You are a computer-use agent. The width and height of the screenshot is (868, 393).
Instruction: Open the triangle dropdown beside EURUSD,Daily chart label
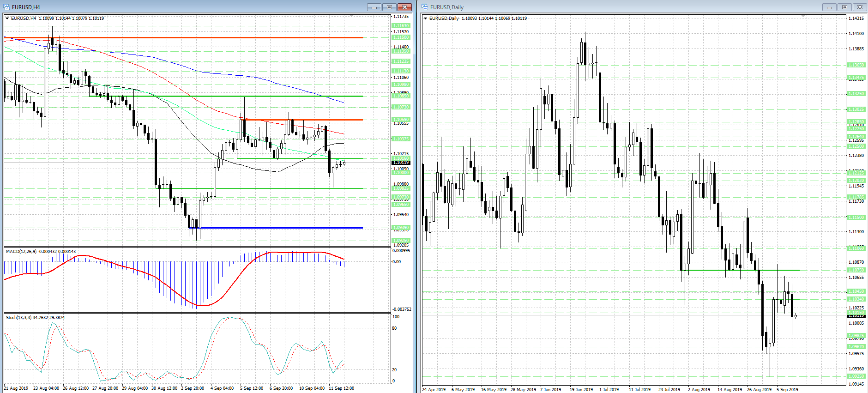(x=426, y=18)
